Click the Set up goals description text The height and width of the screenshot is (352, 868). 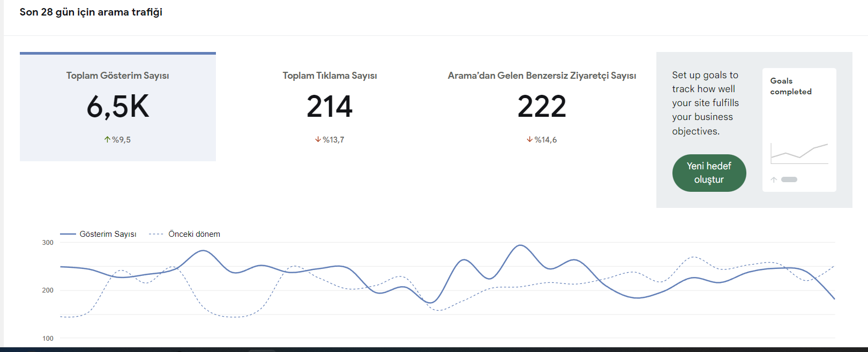click(x=705, y=103)
